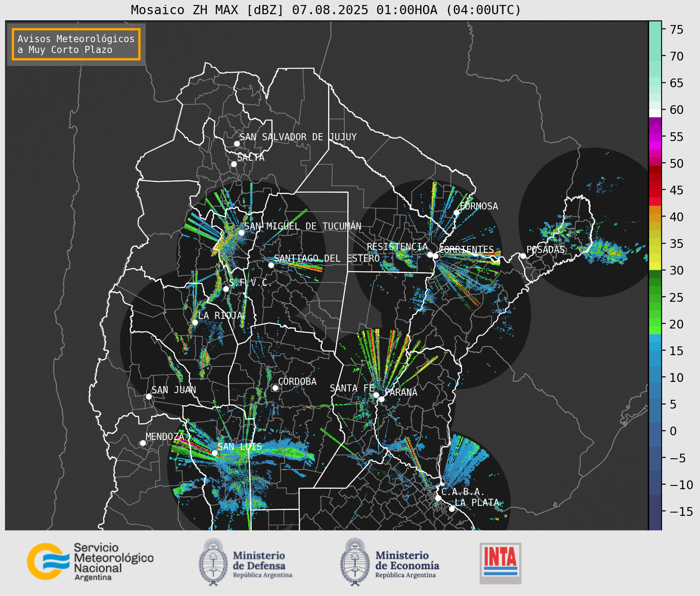Click the LA PLATA label on the map

(x=477, y=503)
